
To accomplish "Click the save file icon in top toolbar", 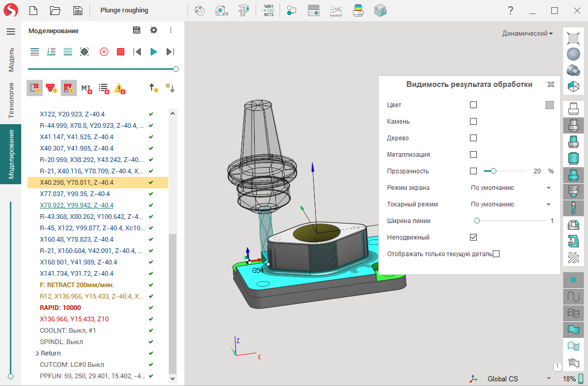I will point(78,10).
